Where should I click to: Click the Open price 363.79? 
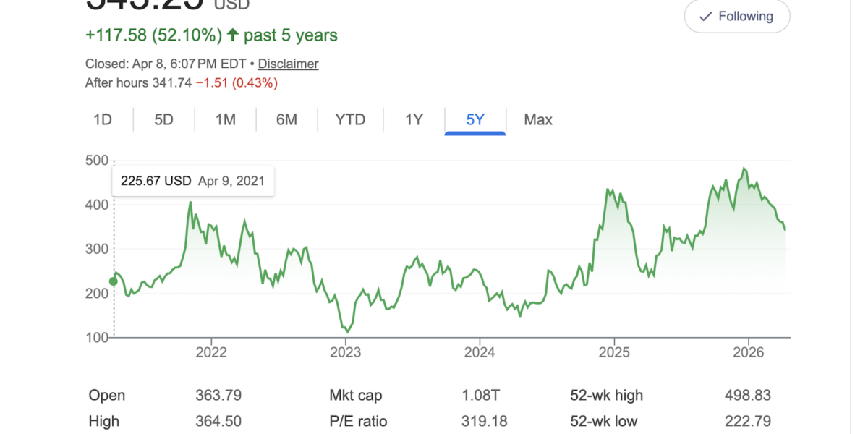point(218,395)
